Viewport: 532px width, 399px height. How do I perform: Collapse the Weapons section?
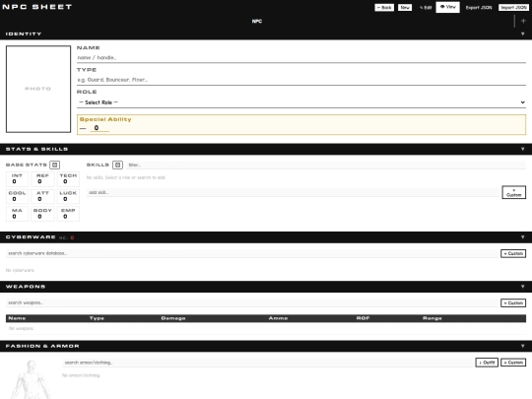pyautogui.click(x=522, y=287)
